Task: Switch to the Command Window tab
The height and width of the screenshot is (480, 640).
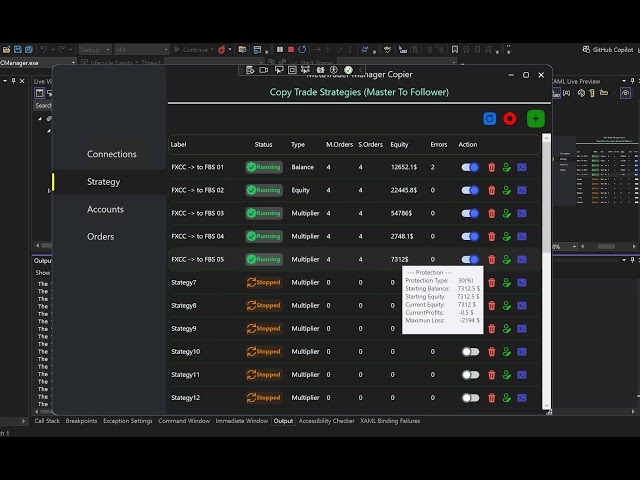Action: pyautogui.click(x=184, y=421)
